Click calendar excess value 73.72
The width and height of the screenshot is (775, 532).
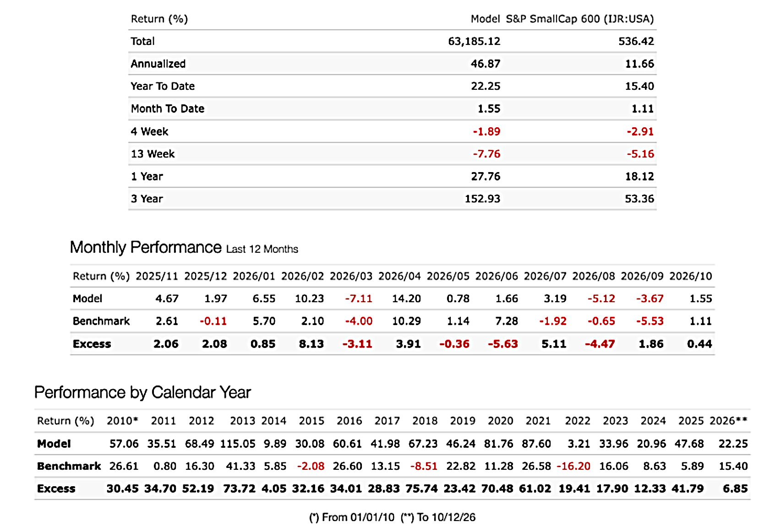tap(239, 489)
